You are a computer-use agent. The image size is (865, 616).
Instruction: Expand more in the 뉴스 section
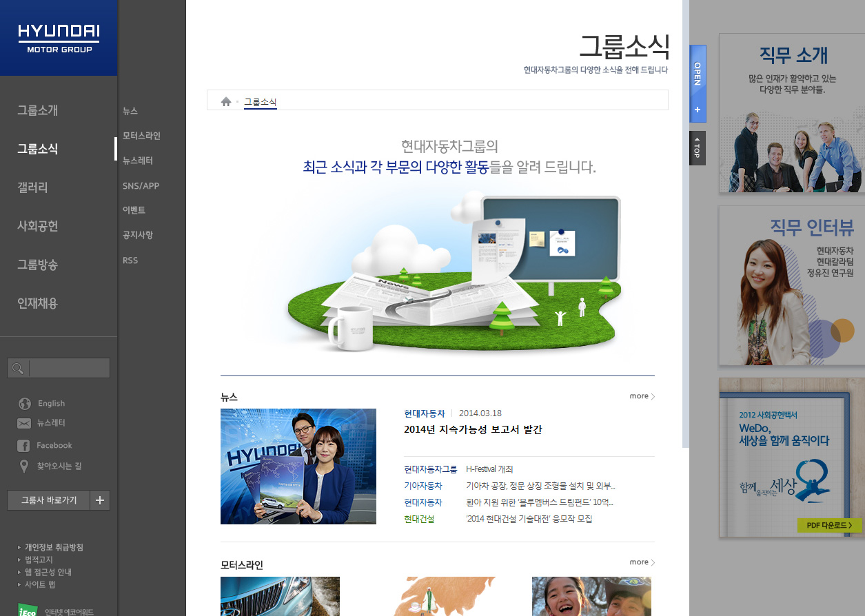[642, 396]
